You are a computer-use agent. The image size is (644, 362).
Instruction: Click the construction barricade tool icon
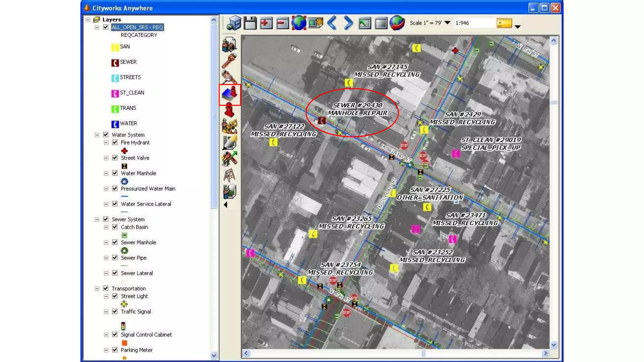click(229, 175)
